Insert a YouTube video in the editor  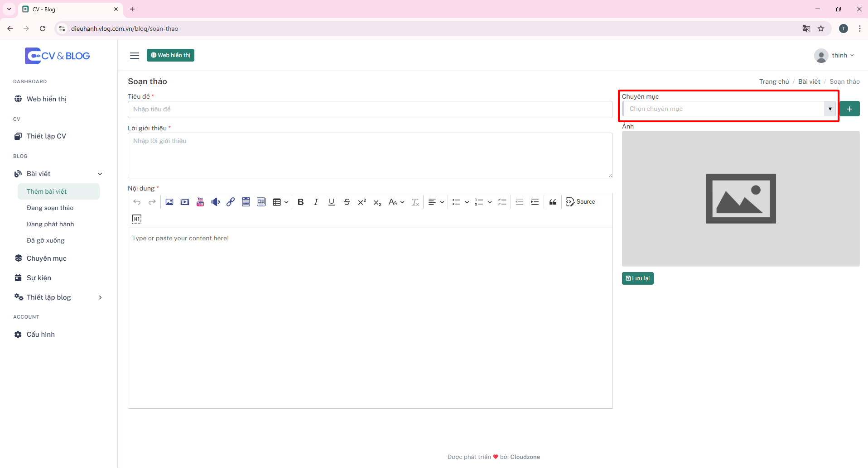tap(200, 202)
